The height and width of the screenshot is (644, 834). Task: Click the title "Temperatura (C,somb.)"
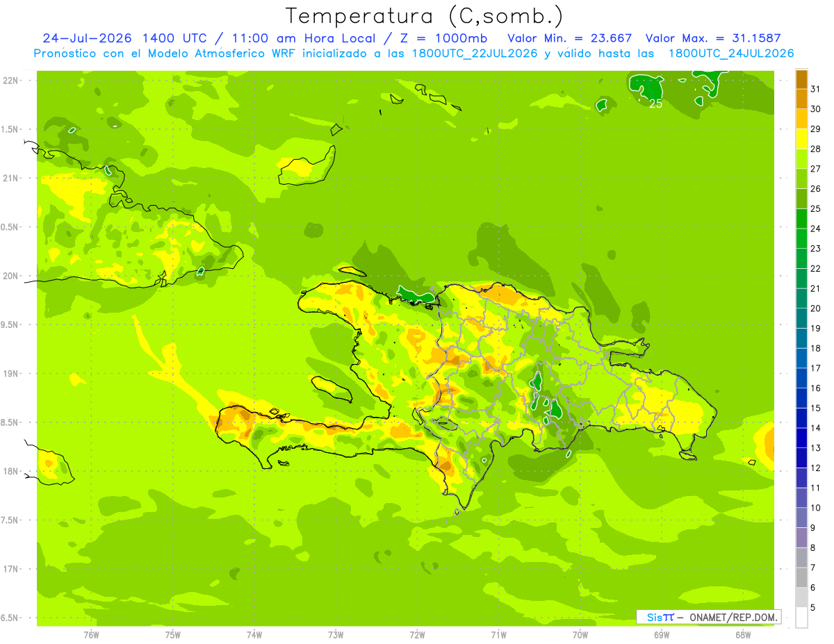(x=425, y=17)
